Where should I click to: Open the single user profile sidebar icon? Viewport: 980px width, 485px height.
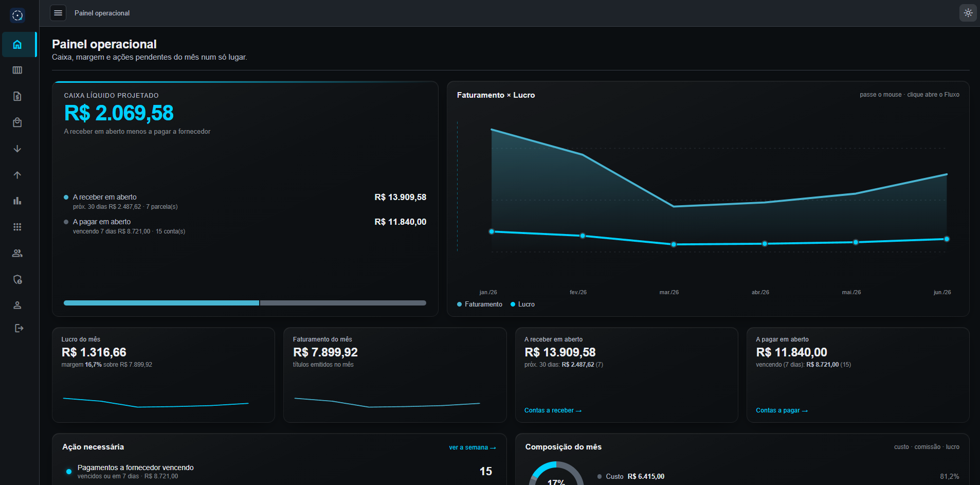[17, 305]
